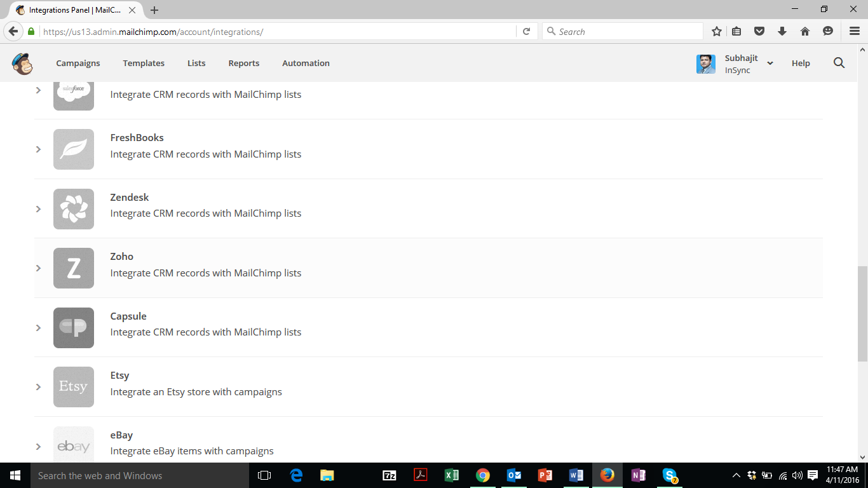Expand the Zoho row chevron
Viewport: 868px width, 488px height.
click(38, 268)
